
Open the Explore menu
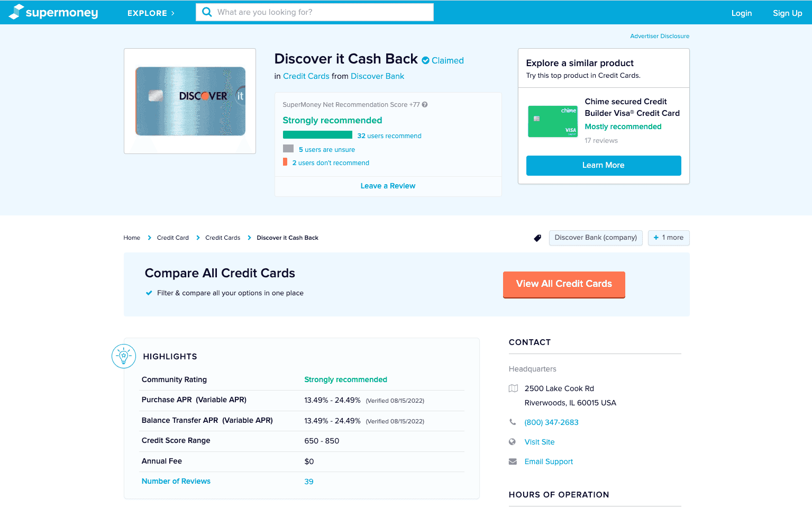151,13
